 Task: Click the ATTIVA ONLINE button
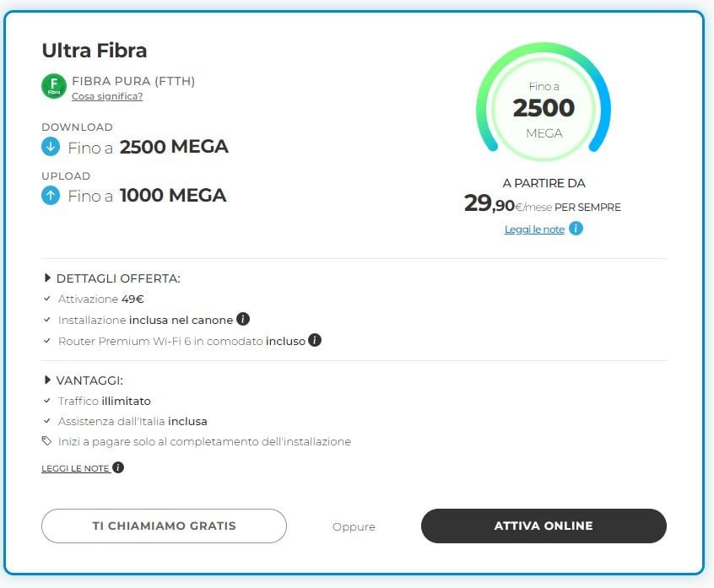point(544,526)
